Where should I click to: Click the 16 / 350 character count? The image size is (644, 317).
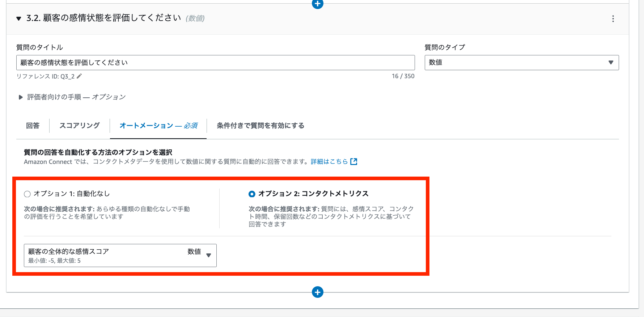pos(403,76)
